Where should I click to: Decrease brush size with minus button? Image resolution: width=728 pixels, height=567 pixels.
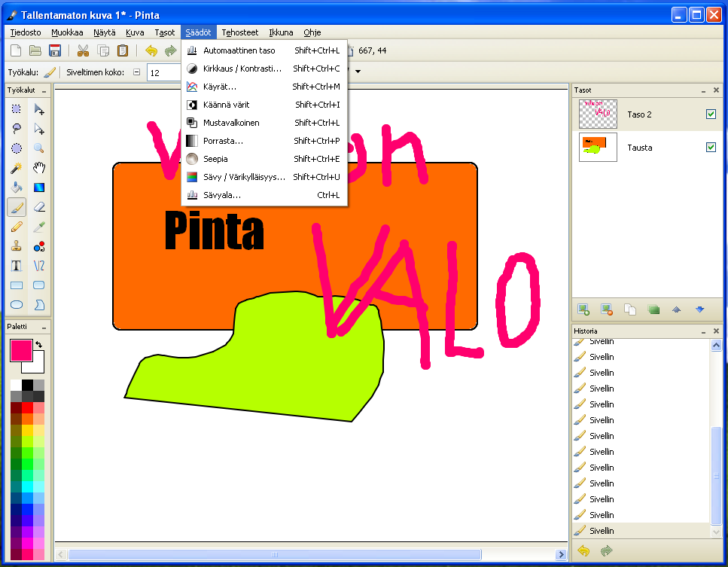point(136,72)
